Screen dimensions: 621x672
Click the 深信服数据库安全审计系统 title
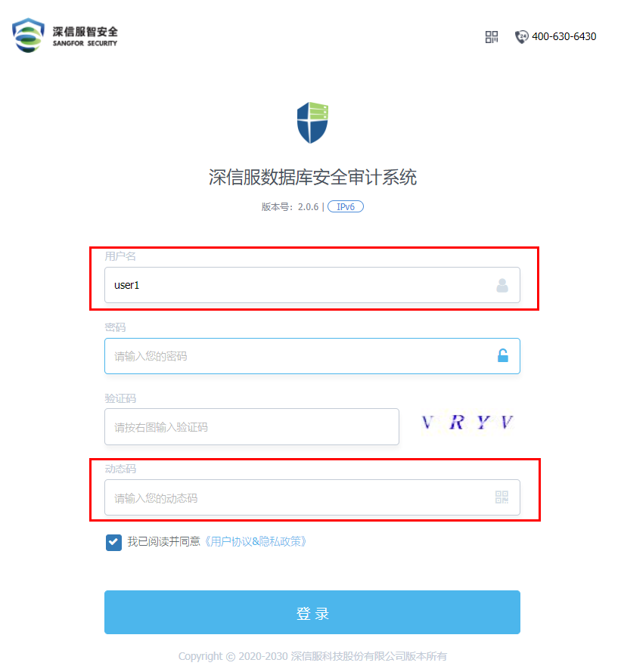point(312,177)
